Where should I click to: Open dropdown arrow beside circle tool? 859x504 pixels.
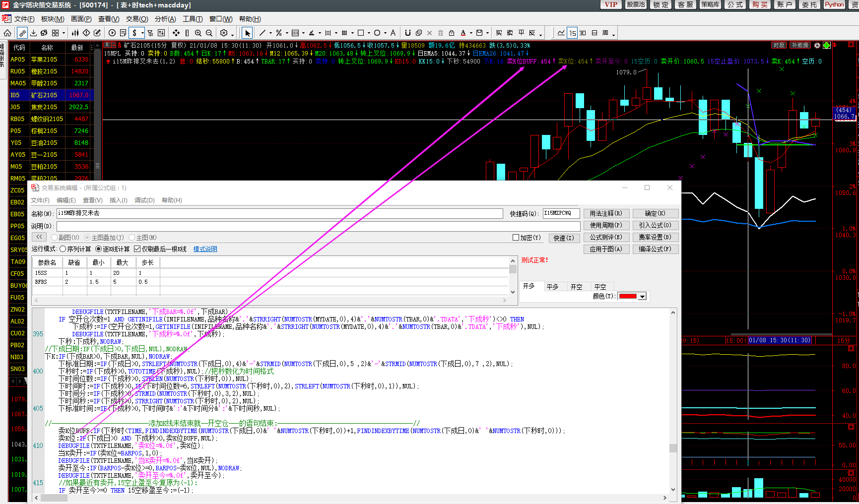[385, 33]
